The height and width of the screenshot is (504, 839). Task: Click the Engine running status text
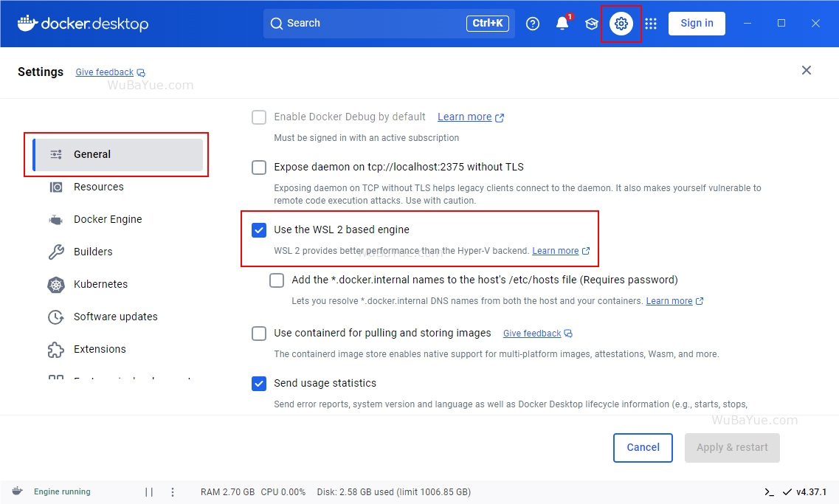[62, 491]
